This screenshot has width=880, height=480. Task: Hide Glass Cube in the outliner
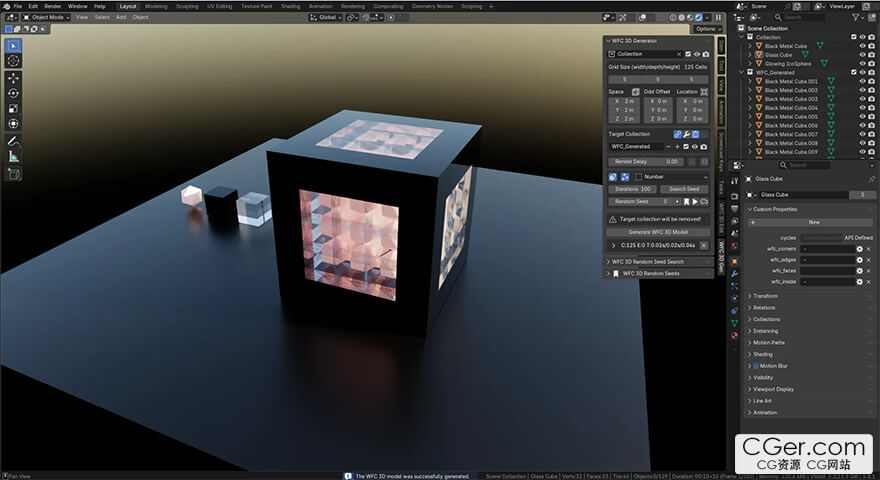point(862,55)
